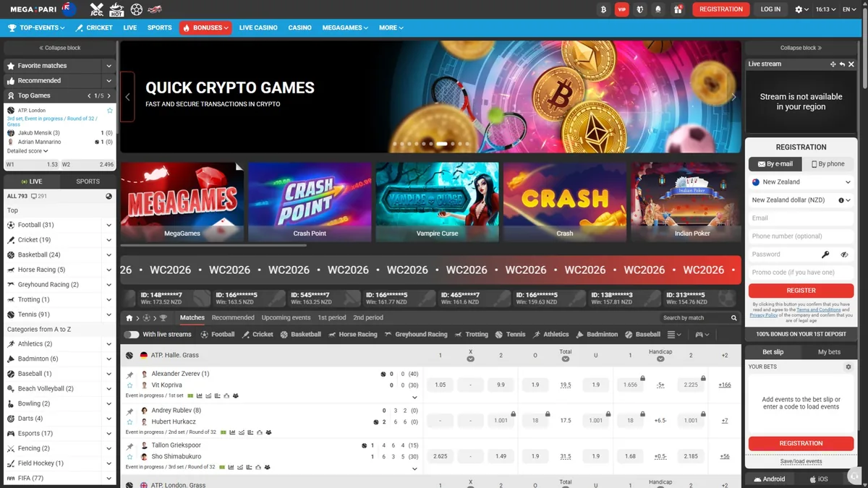The width and height of the screenshot is (868, 488).
Task: Open the racing car shortcut icon
Action: click(x=154, y=9)
